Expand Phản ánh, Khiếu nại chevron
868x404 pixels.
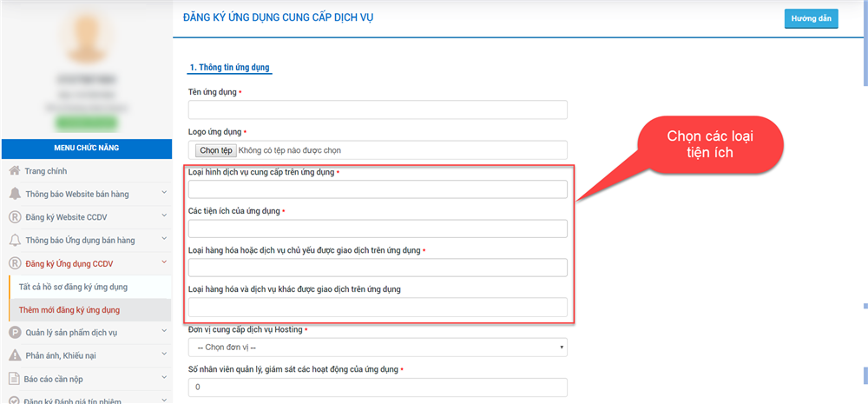click(x=164, y=354)
